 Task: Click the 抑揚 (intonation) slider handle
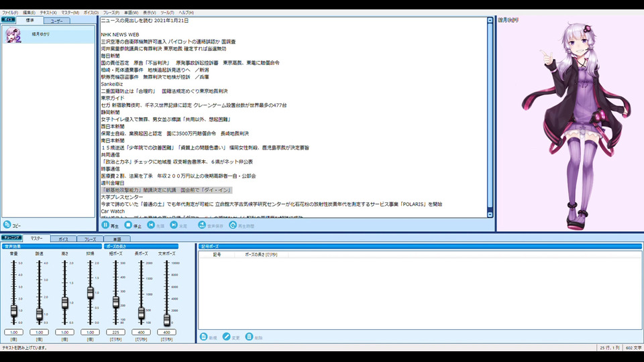tap(91, 293)
